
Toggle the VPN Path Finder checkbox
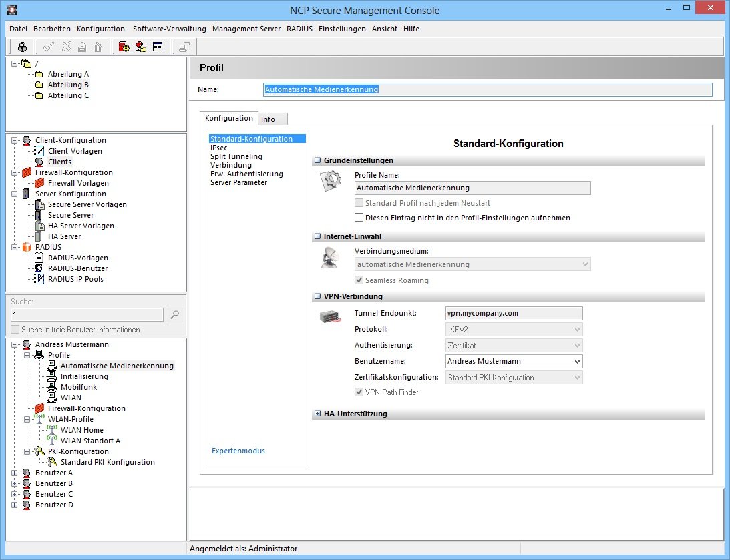click(x=359, y=392)
